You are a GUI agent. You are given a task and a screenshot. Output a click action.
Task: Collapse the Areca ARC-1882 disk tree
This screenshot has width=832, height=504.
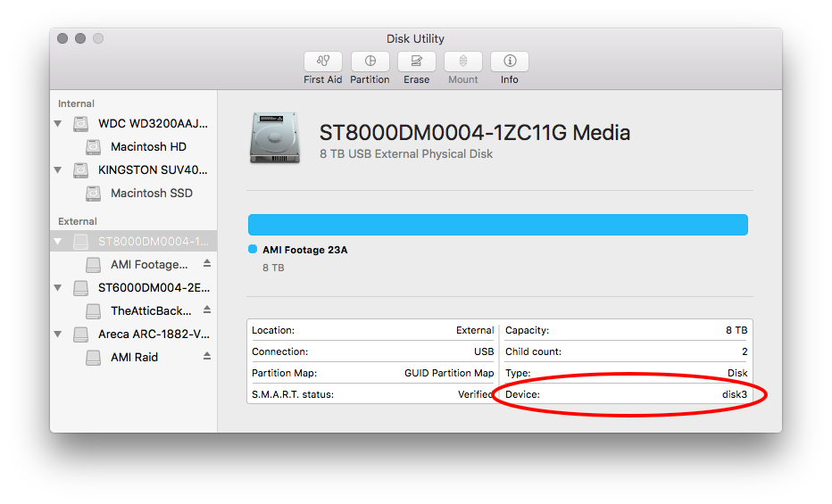pyautogui.click(x=59, y=335)
